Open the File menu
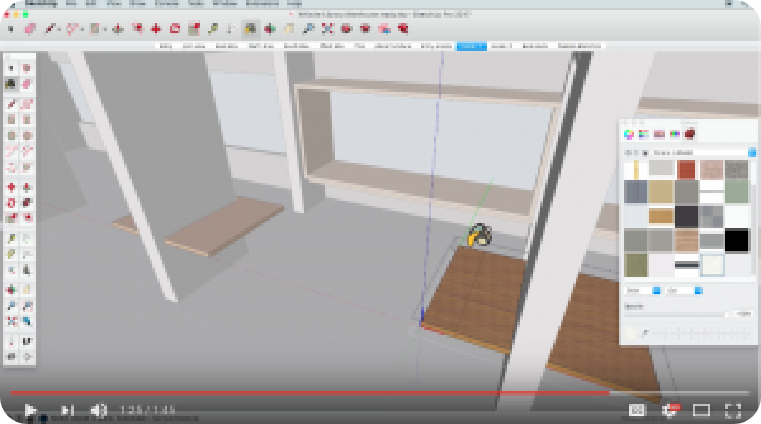This screenshot has height=424, width=761. coord(71,3)
